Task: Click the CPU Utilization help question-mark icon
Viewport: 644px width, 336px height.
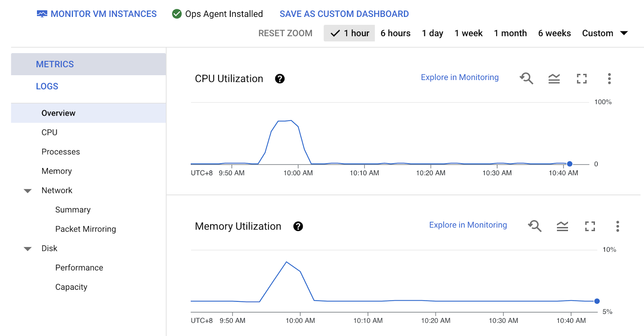Action: pyautogui.click(x=280, y=79)
